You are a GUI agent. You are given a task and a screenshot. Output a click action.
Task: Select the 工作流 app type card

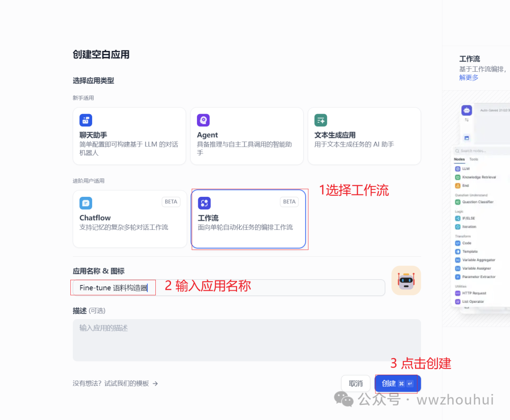pyautogui.click(x=248, y=219)
